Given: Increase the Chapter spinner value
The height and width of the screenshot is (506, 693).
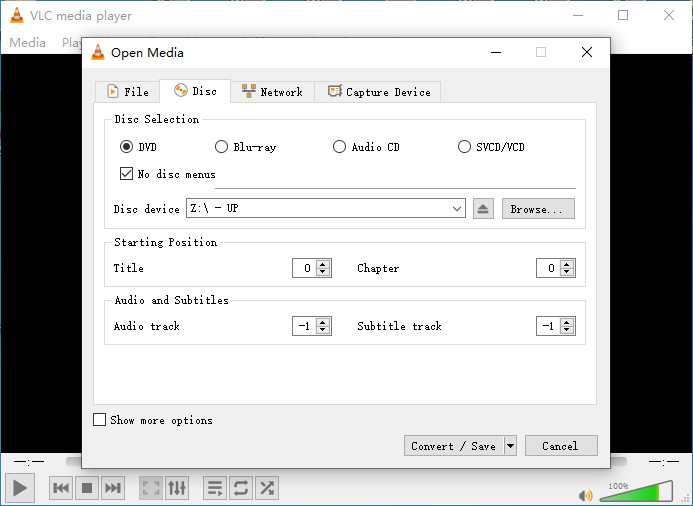Looking at the screenshot, I should pos(567,264).
